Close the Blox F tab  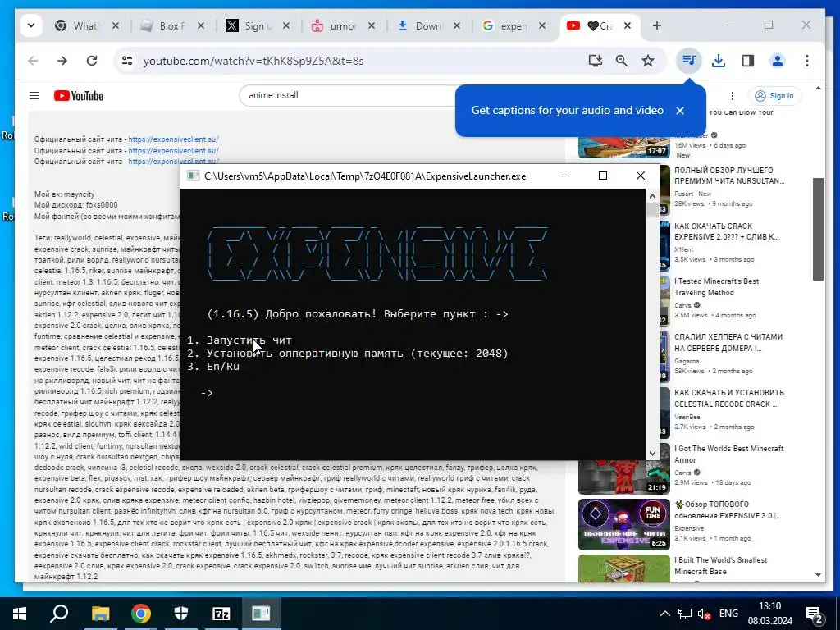pos(201,25)
